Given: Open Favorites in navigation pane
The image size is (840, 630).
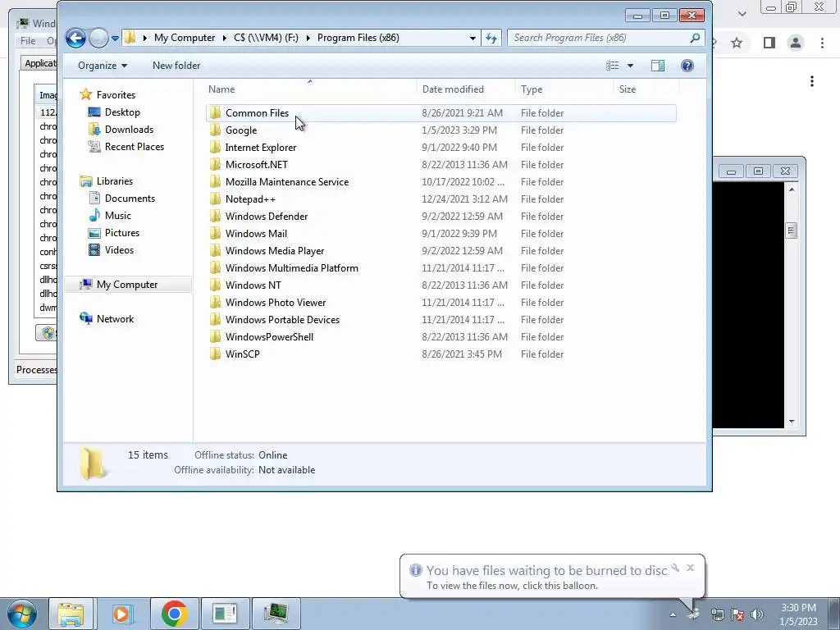Looking at the screenshot, I should pyautogui.click(x=116, y=95).
